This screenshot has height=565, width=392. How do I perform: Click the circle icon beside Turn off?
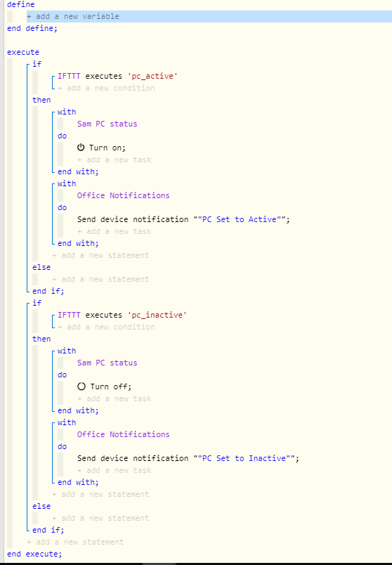pos(81,387)
